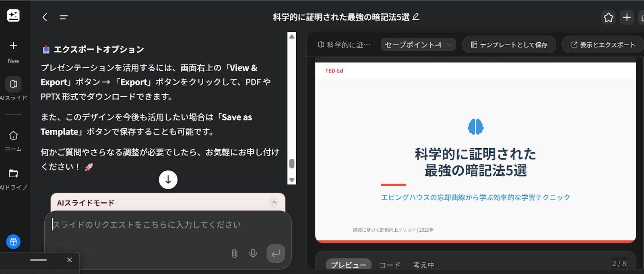Image resolution: width=644 pixels, height=274 pixels.
Task: Click the エクスポートオプション heading
Action: point(99,49)
